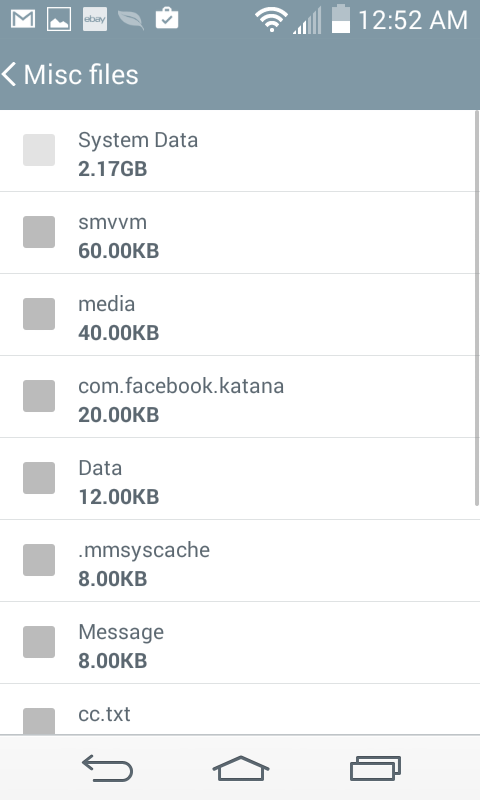This screenshot has height=800, width=480.
Task: Tap the Wi-Fi status icon
Action: [271, 20]
